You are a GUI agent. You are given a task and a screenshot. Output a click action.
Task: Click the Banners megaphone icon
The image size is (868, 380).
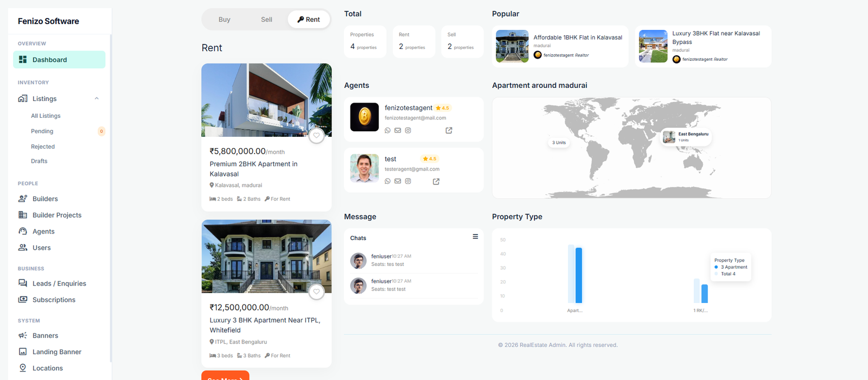tap(23, 335)
